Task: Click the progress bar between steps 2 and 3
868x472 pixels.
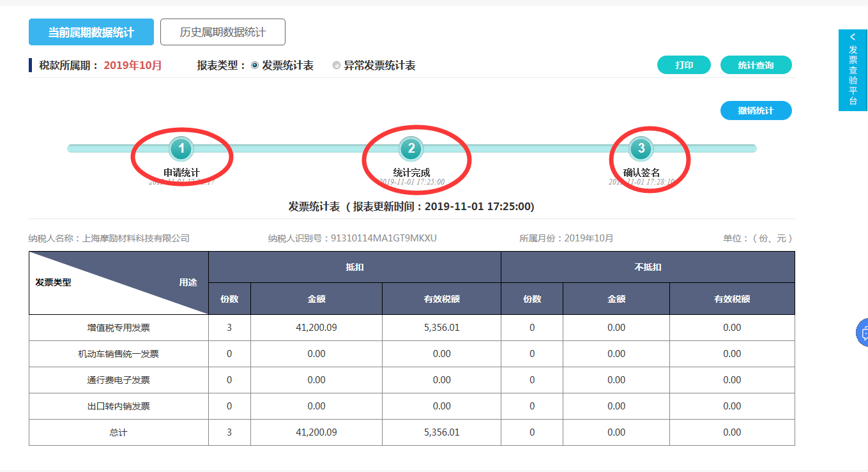Action: [524, 149]
